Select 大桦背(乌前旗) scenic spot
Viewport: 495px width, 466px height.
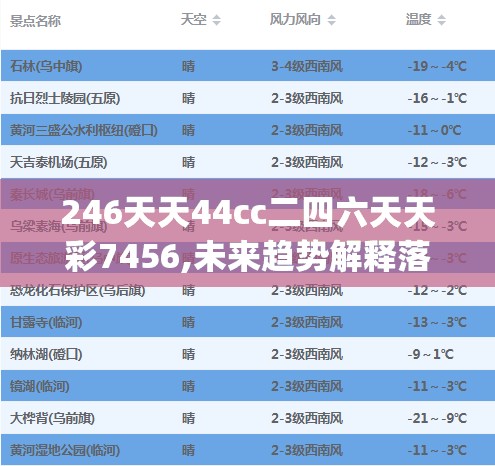(x=52, y=418)
